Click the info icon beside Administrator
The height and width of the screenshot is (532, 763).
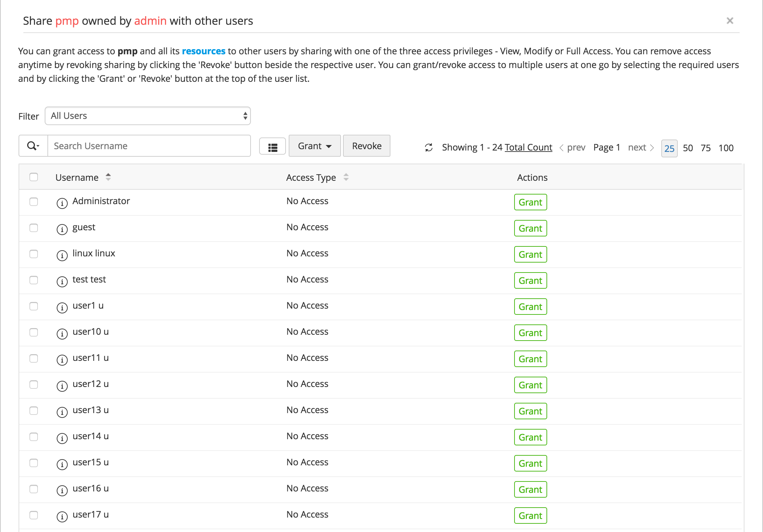coord(62,203)
